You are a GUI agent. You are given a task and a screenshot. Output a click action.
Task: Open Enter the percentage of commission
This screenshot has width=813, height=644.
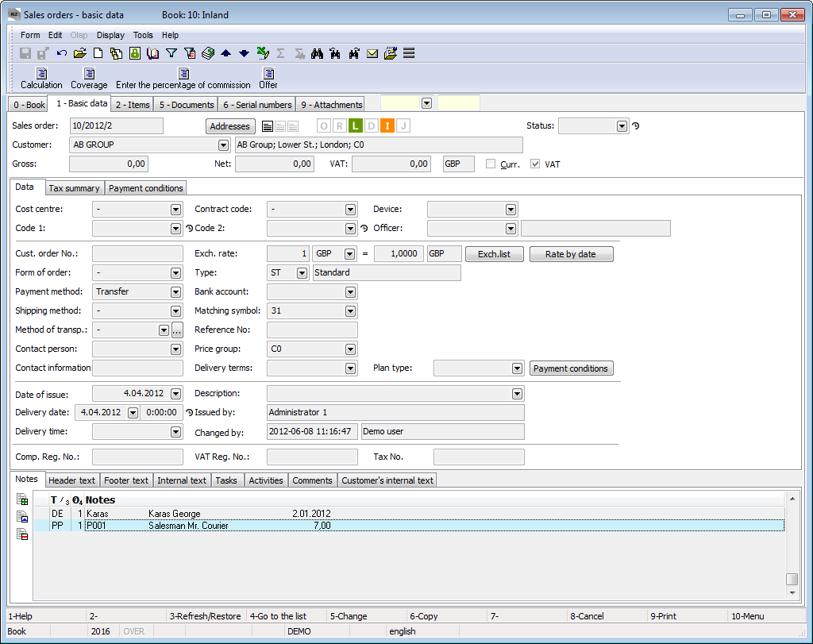coord(183,79)
